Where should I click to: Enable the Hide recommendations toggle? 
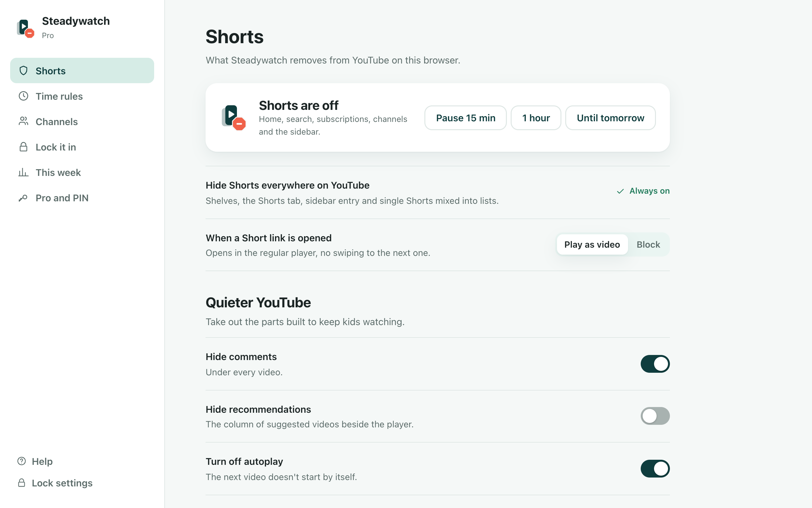(655, 416)
